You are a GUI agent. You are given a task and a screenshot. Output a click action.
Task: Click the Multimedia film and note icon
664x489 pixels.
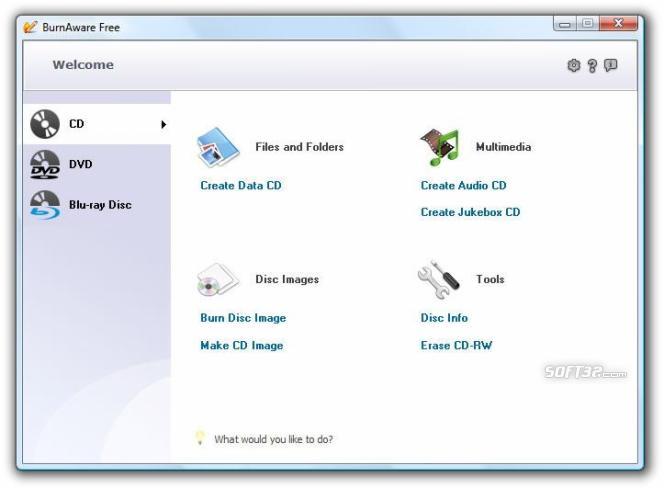pos(439,147)
